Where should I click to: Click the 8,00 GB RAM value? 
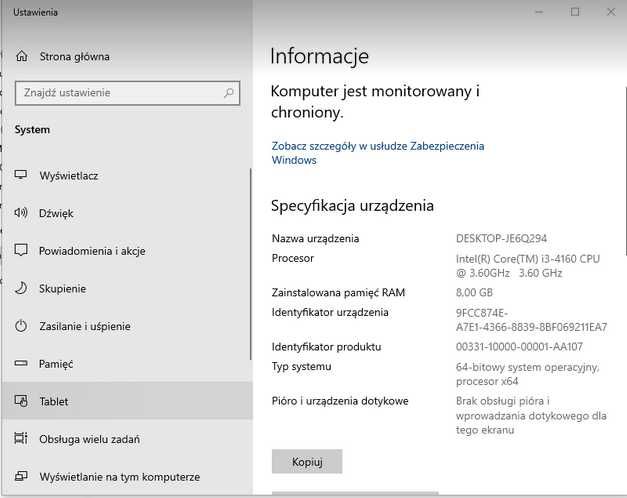click(x=474, y=292)
